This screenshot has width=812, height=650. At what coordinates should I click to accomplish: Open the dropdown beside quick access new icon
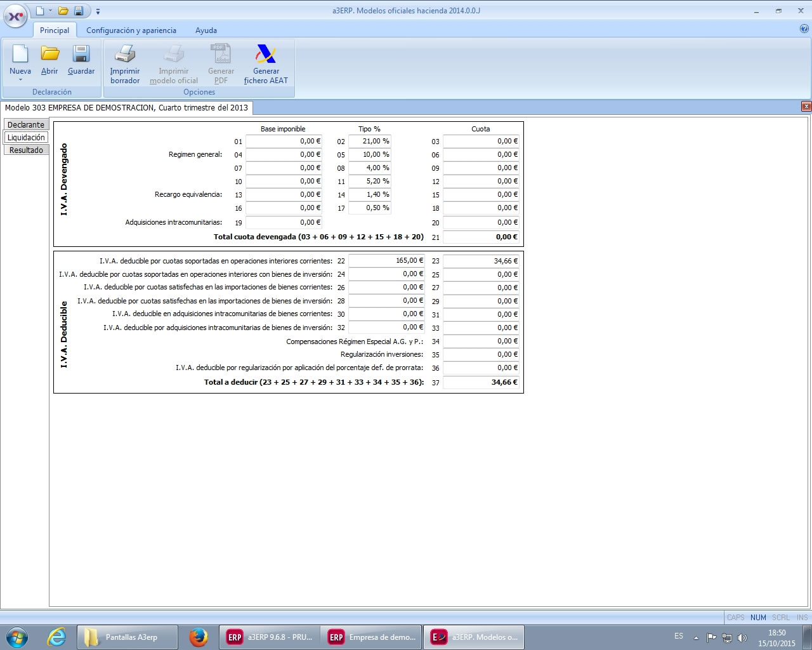tap(50, 11)
